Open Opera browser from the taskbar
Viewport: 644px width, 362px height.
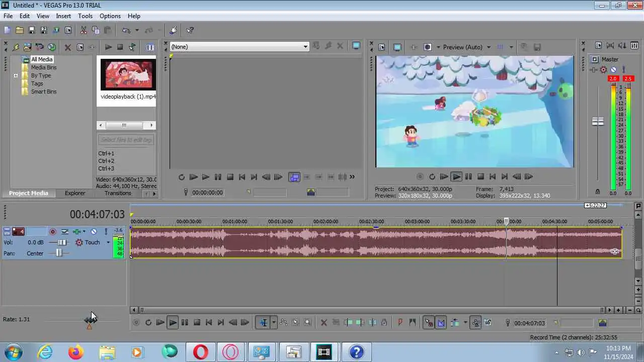pos(200,352)
